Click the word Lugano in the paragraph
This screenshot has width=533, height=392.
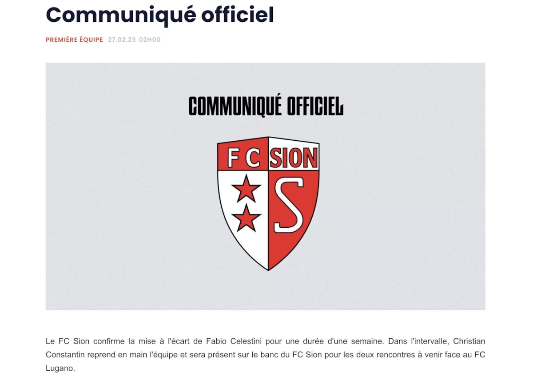tap(59, 368)
